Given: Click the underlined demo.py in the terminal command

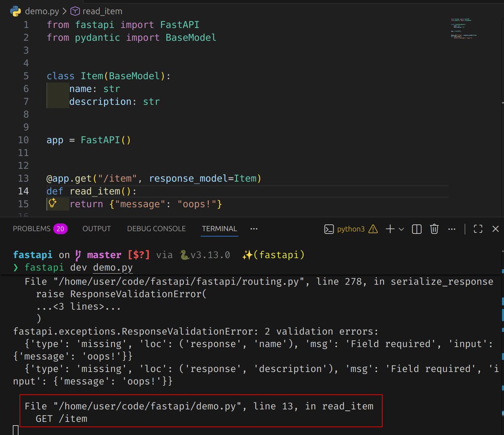Looking at the screenshot, I should pyautogui.click(x=113, y=267).
